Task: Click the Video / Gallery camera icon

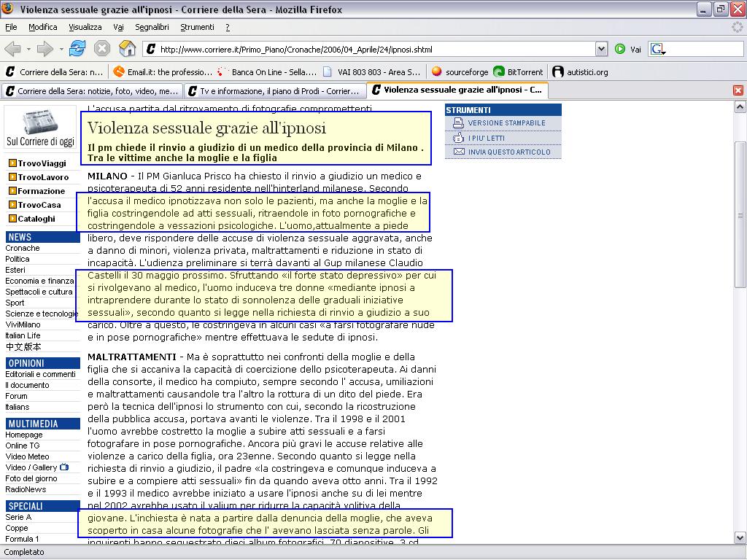Action: [x=64, y=467]
